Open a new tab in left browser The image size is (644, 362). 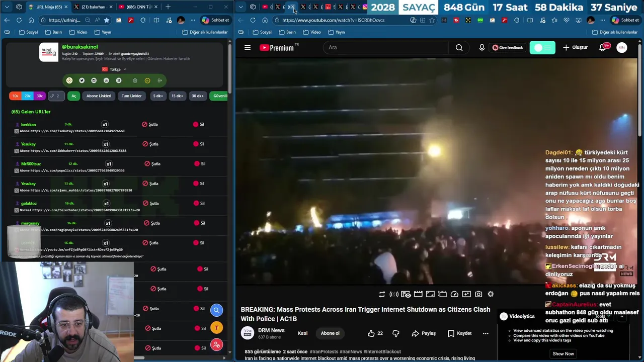click(x=168, y=7)
